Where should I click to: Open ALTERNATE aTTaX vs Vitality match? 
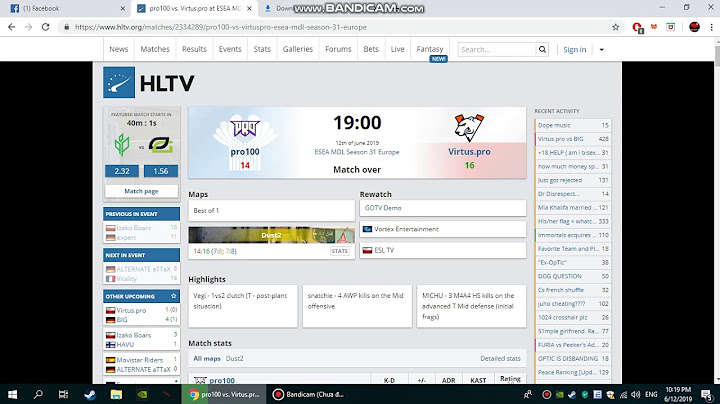tap(141, 274)
